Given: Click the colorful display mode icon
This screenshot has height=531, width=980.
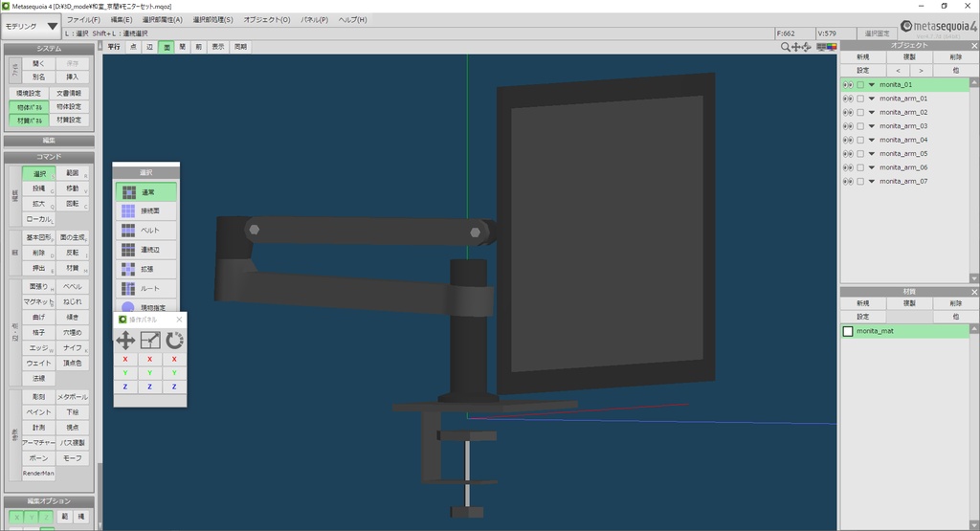Looking at the screenshot, I should pyautogui.click(x=832, y=47).
